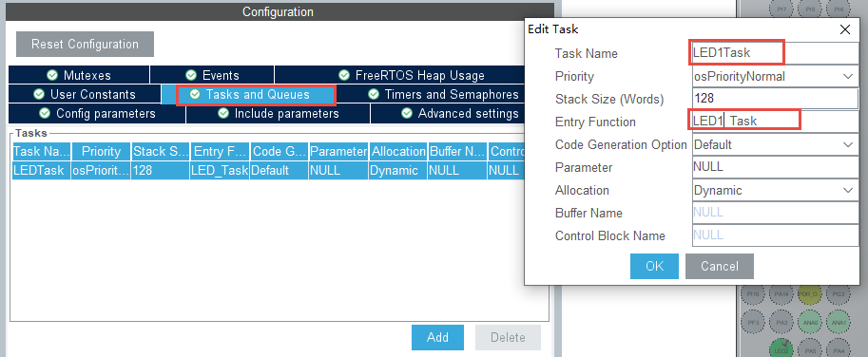Screen dimensions: 868x357
Task: Switch to the Timers and Semaphores tab
Action: [445, 95]
